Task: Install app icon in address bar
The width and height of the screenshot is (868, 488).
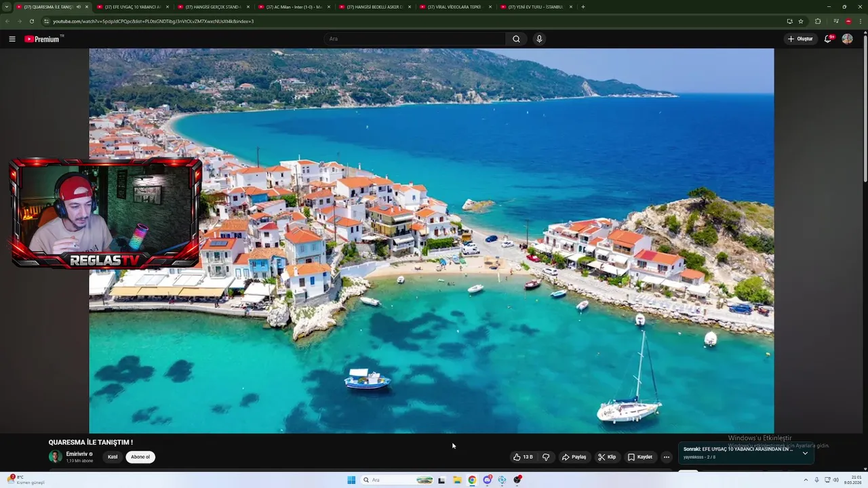Action: pyautogui.click(x=789, y=21)
